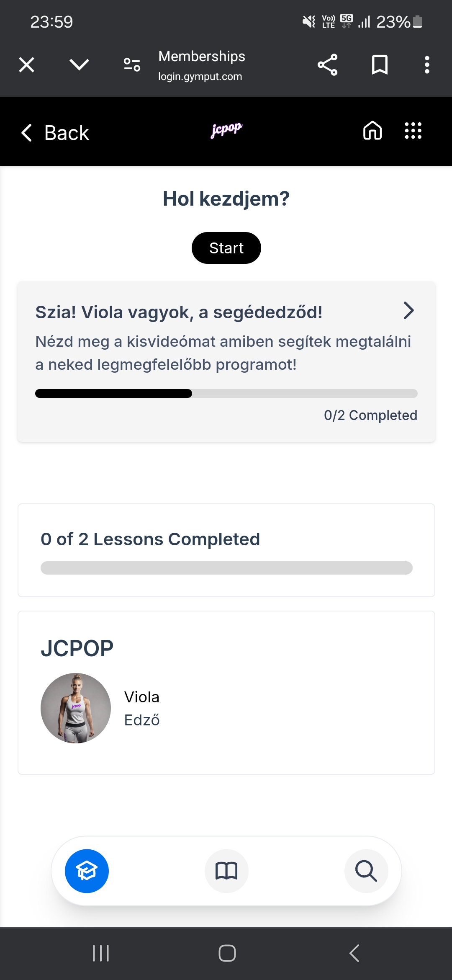Go Back to previous screen
The height and width of the screenshot is (980, 452).
pos(55,133)
